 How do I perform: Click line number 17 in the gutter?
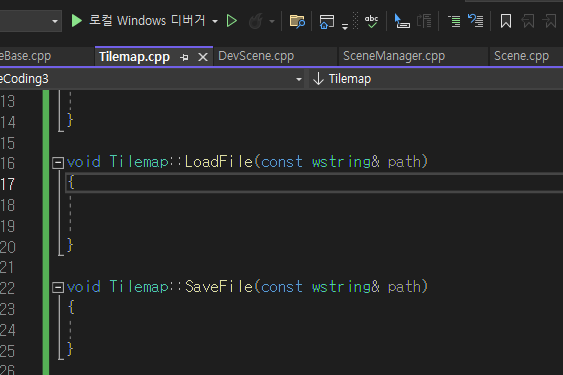pyautogui.click(x=8, y=184)
